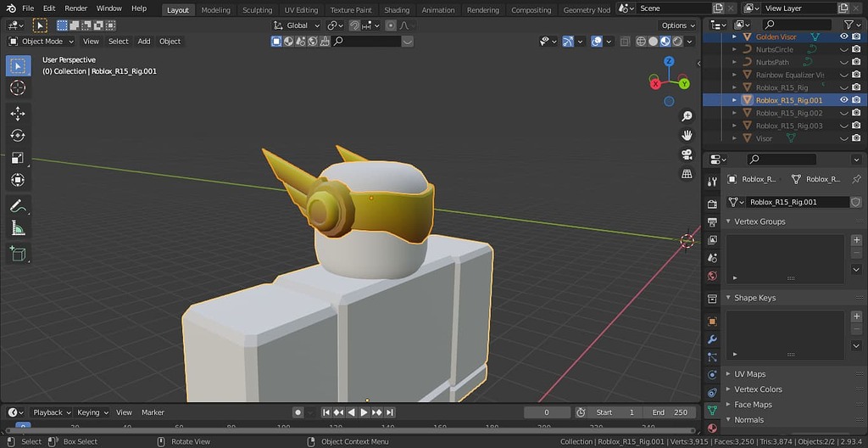The height and width of the screenshot is (448, 868).
Task: Open the Playback dropdown in timeline
Action: pos(52,412)
